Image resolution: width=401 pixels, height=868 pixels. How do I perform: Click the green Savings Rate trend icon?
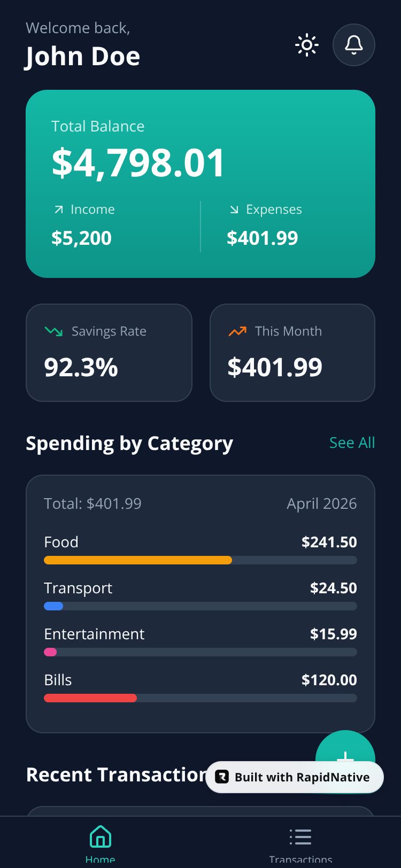click(54, 331)
